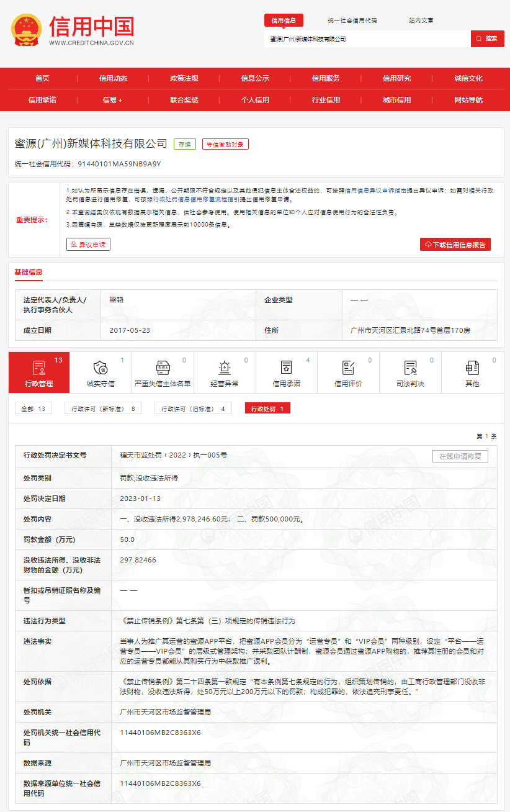Click the violation type citing 《禁止传销条例》第七条
This screenshot has width=510, height=812.
coord(208,621)
